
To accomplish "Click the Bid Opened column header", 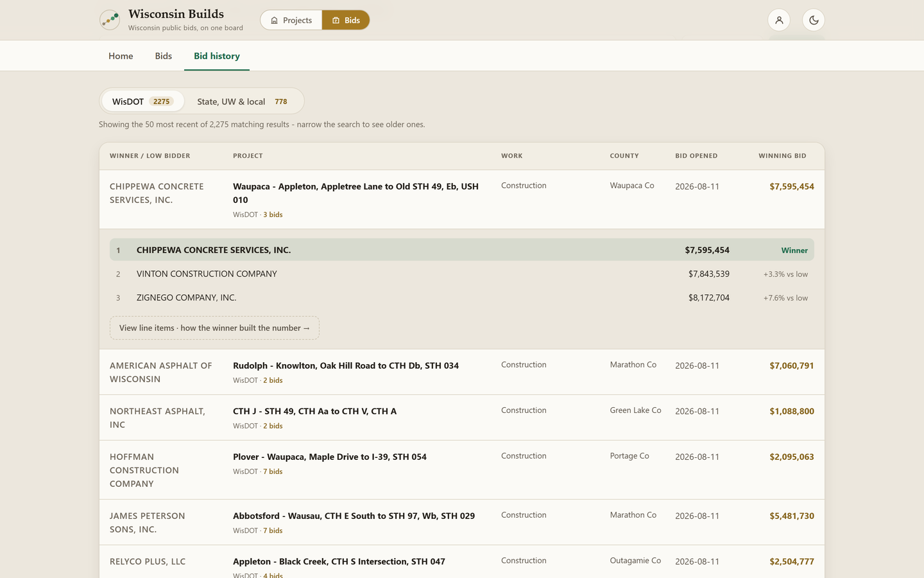I will [696, 156].
